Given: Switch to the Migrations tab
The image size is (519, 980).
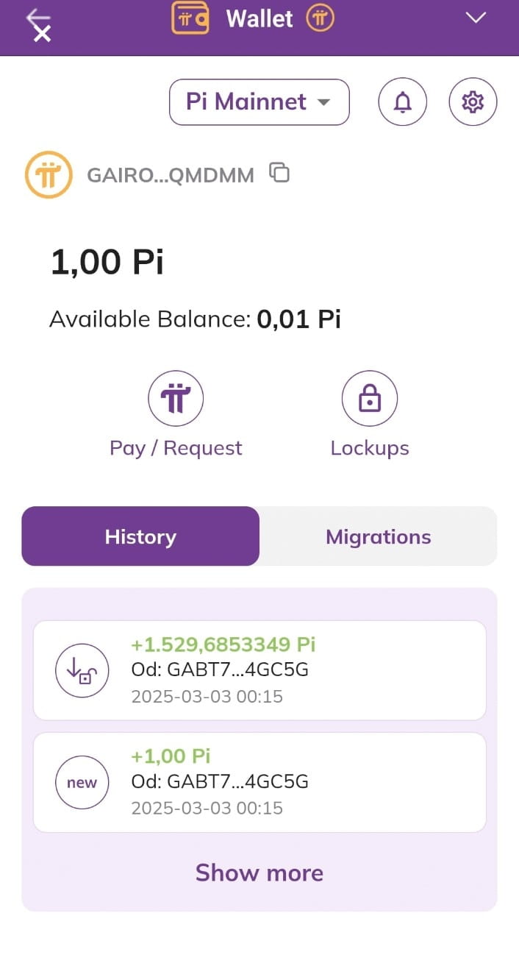Looking at the screenshot, I should 379,536.
